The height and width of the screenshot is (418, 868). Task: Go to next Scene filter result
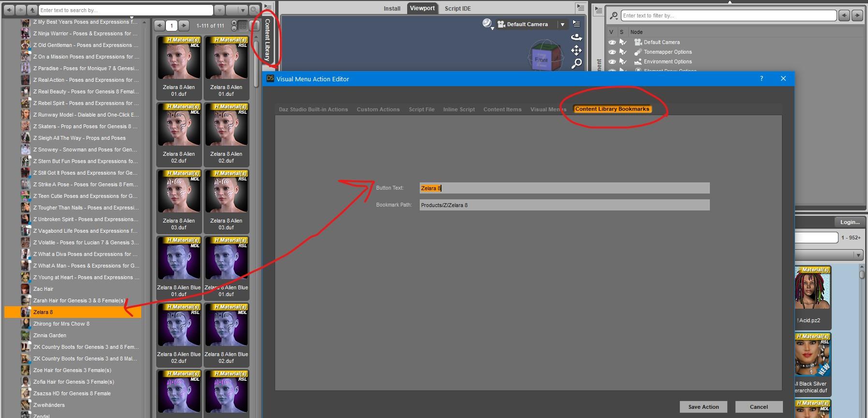click(857, 15)
